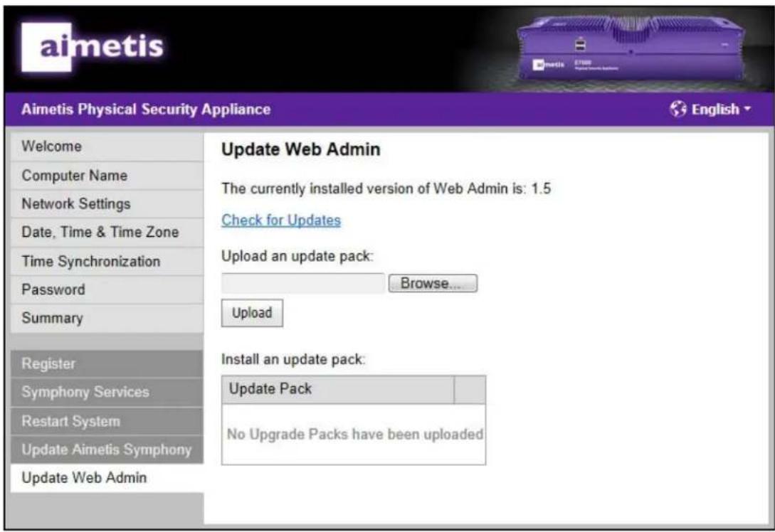
Task: Select the Register menu item
Action: click(x=107, y=364)
